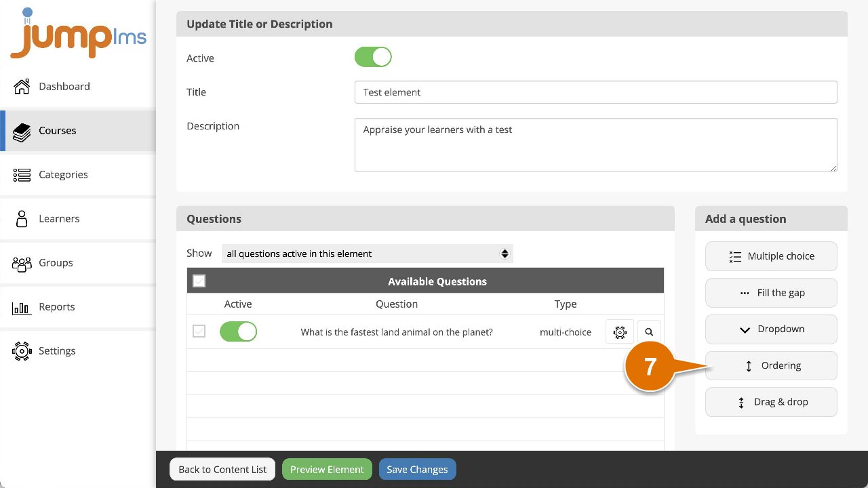Click the Title input field

595,92
